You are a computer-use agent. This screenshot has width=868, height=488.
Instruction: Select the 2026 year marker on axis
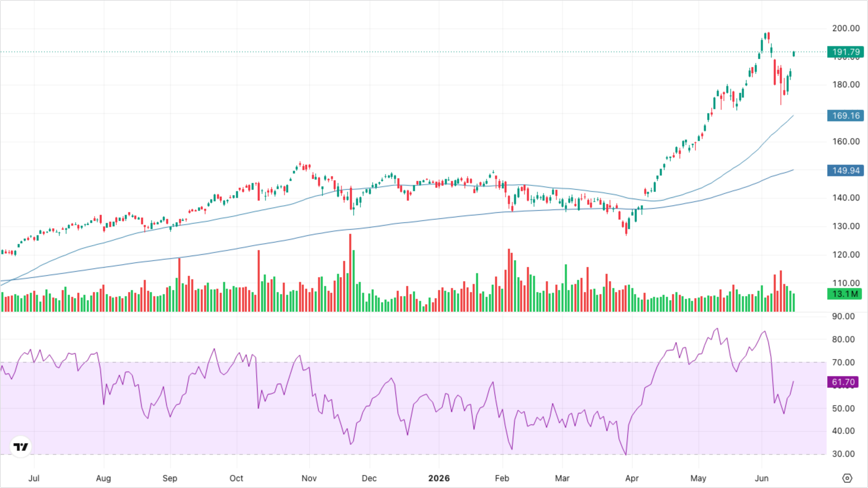click(x=439, y=478)
